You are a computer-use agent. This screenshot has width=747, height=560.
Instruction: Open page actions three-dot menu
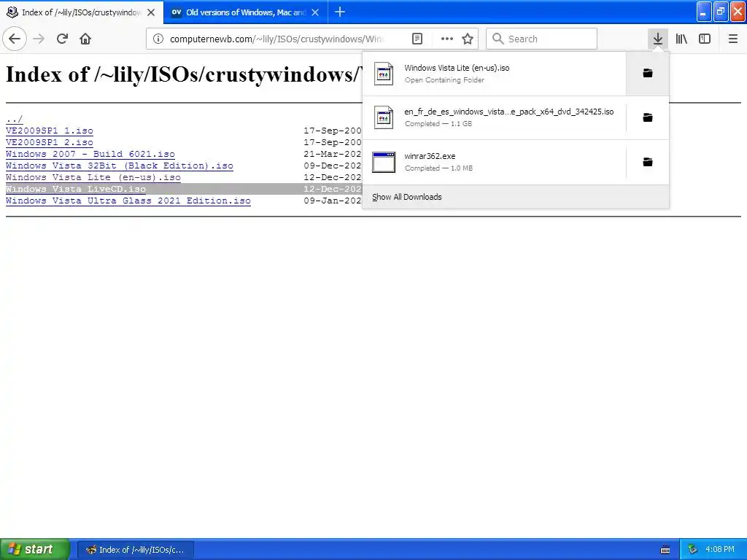pos(447,39)
